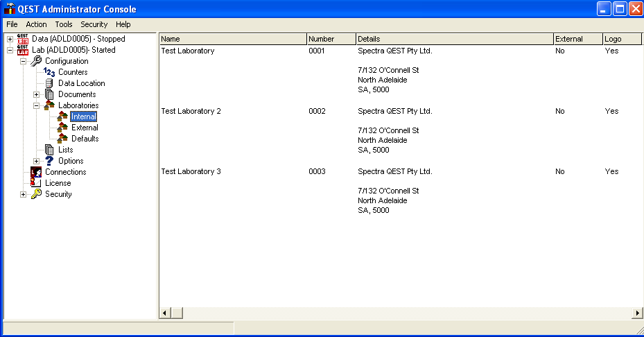The image size is (644, 337).
Task: Click the Configuration wrench icon
Action: (x=37, y=61)
